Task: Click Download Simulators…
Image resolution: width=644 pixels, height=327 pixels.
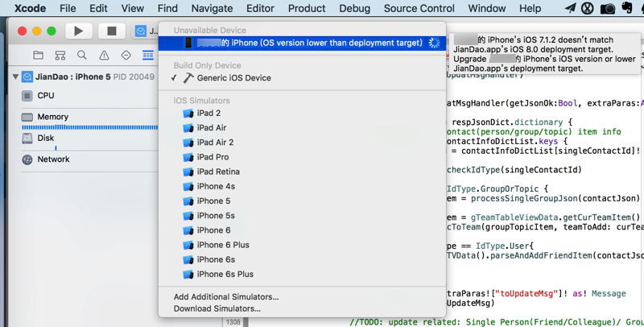Action: [217, 308]
